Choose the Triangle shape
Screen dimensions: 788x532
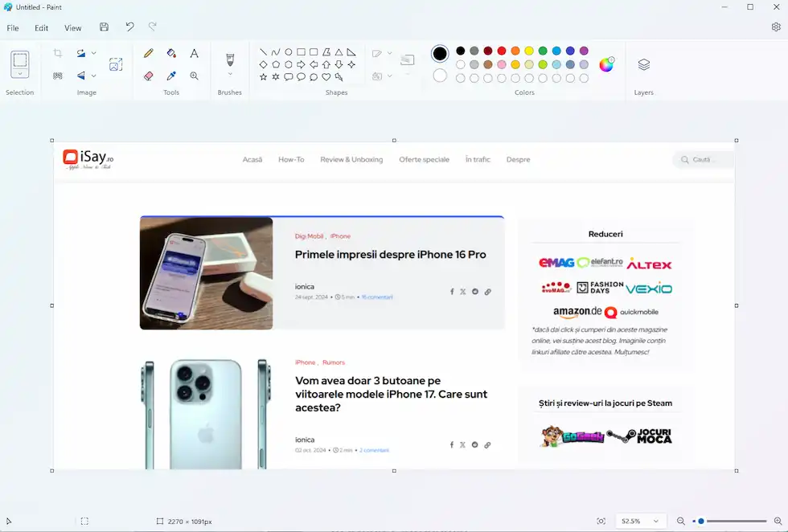pyautogui.click(x=339, y=51)
